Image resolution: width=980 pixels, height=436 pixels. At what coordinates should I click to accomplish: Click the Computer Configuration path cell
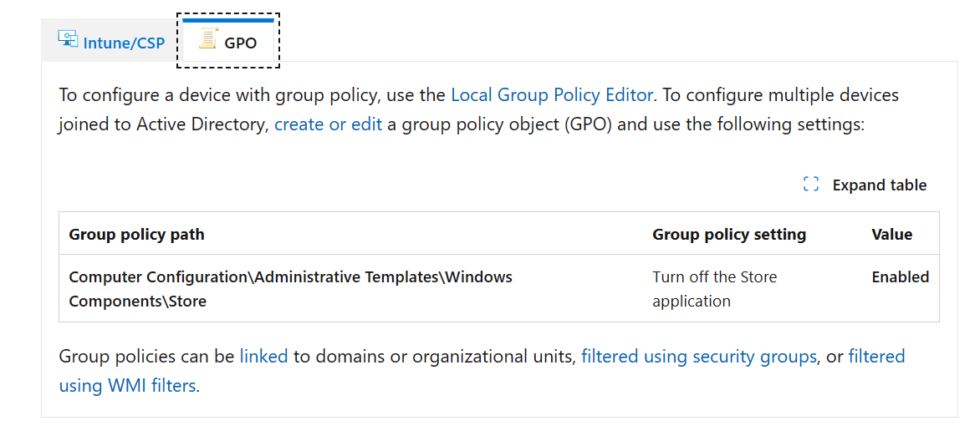tap(350, 289)
